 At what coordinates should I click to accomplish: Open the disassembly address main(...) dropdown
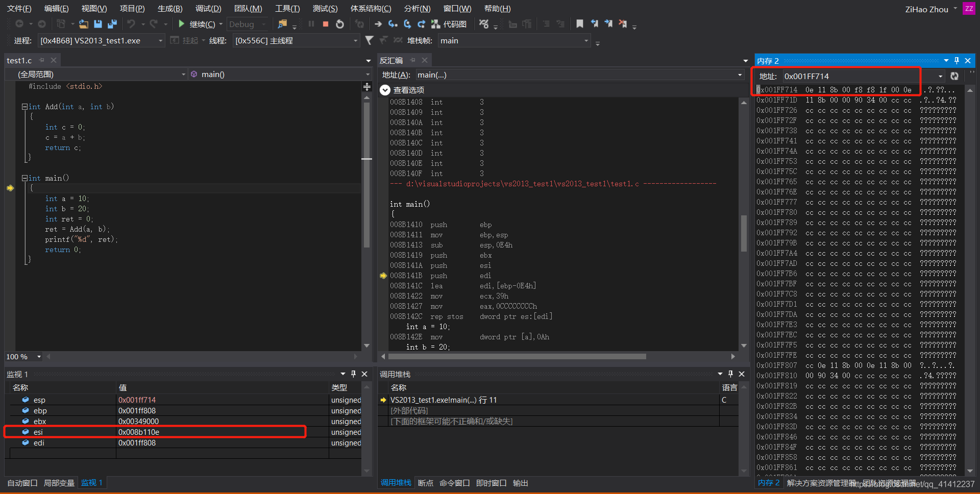tap(580, 75)
